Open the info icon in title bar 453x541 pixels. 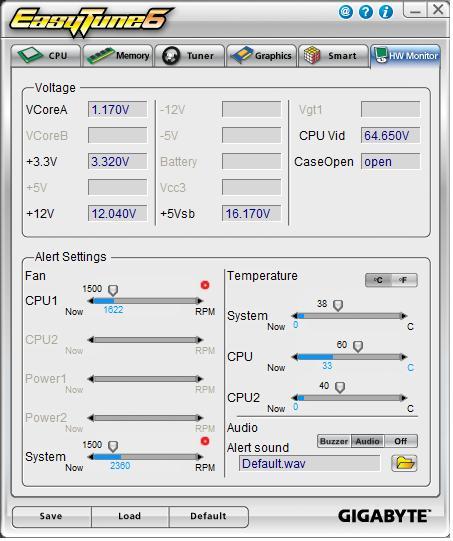click(x=386, y=12)
